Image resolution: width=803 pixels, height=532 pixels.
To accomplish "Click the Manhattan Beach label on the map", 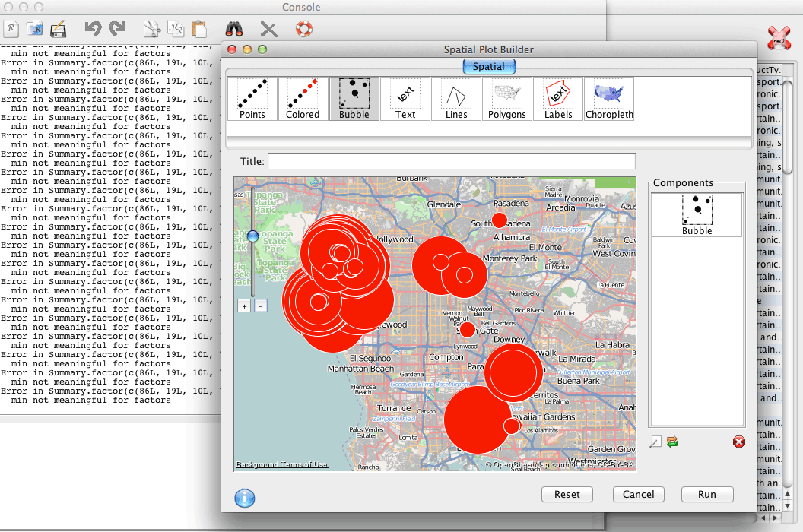I will (x=360, y=369).
